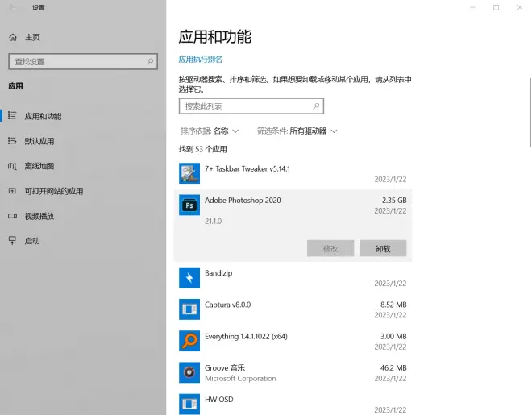
Task: Click the Microsoft Corporation publisher text
Action: tap(240, 379)
